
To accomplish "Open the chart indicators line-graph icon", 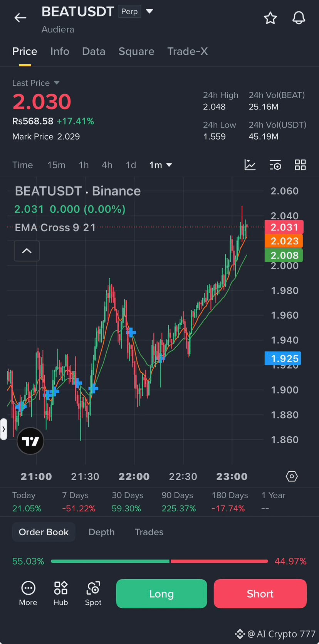I will (250, 165).
